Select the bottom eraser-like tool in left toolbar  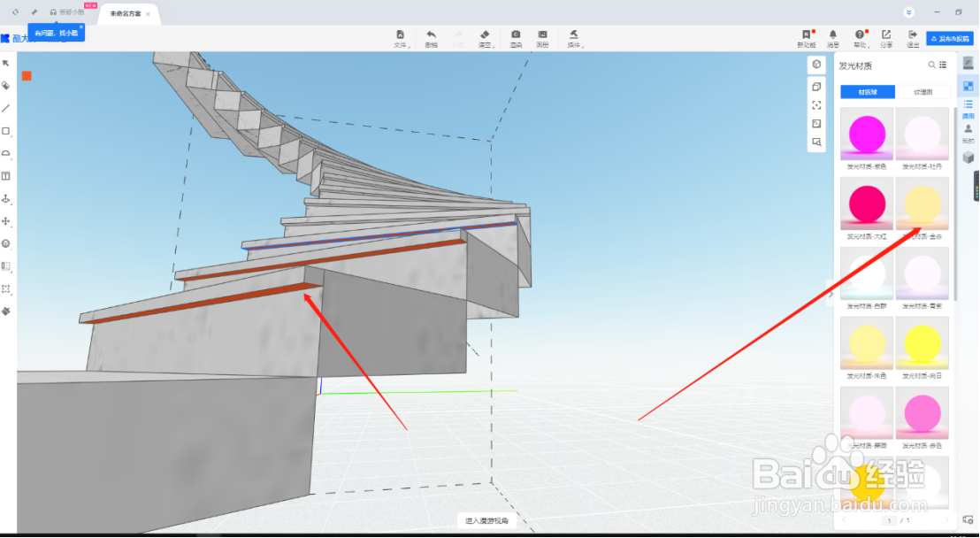point(6,311)
